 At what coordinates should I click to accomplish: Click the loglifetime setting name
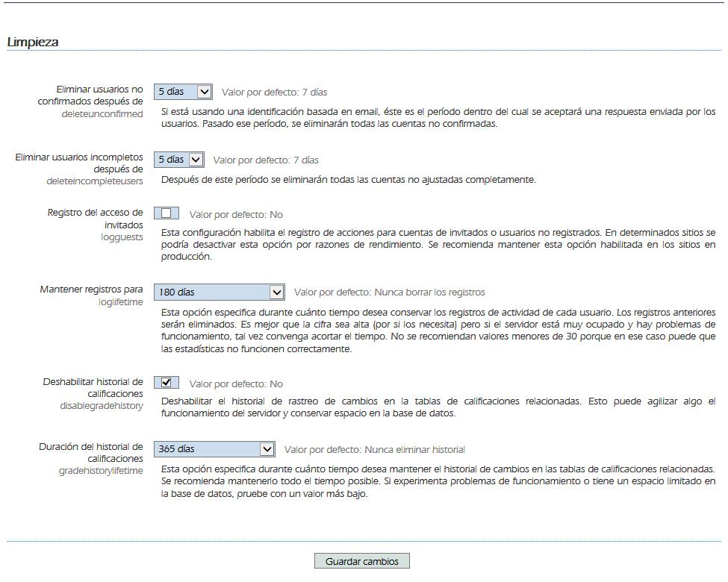120,302
